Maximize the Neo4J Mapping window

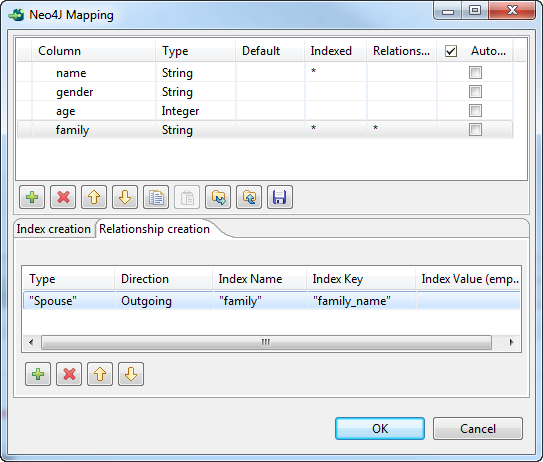pos(475,10)
